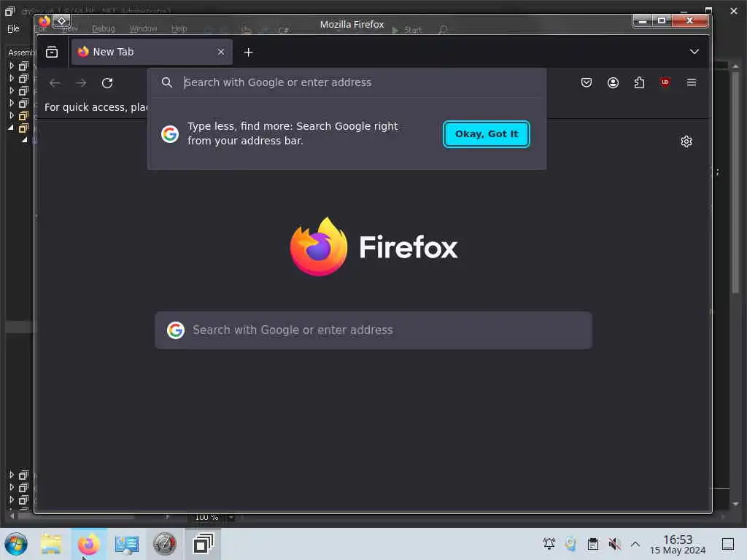Click Google icon in center search box

[x=175, y=330]
